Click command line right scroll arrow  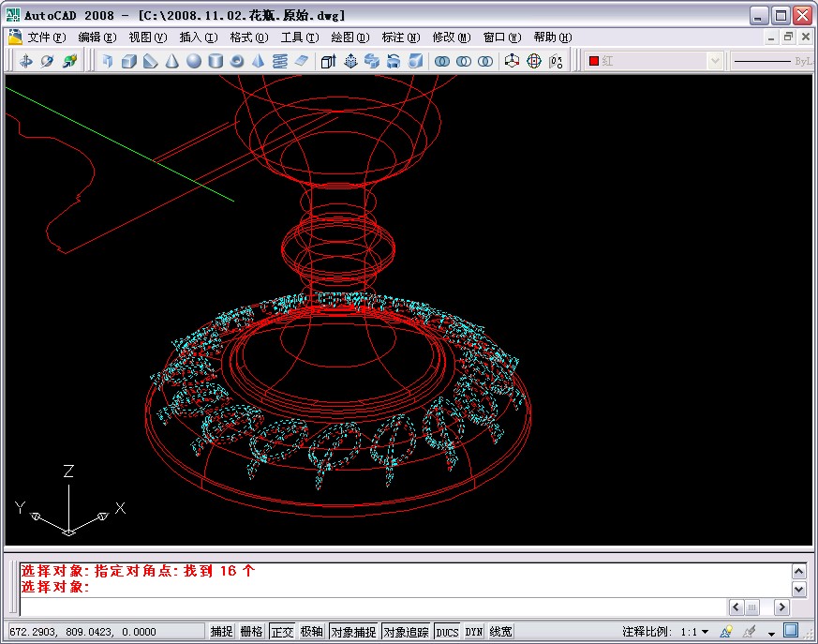[x=781, y=607]
